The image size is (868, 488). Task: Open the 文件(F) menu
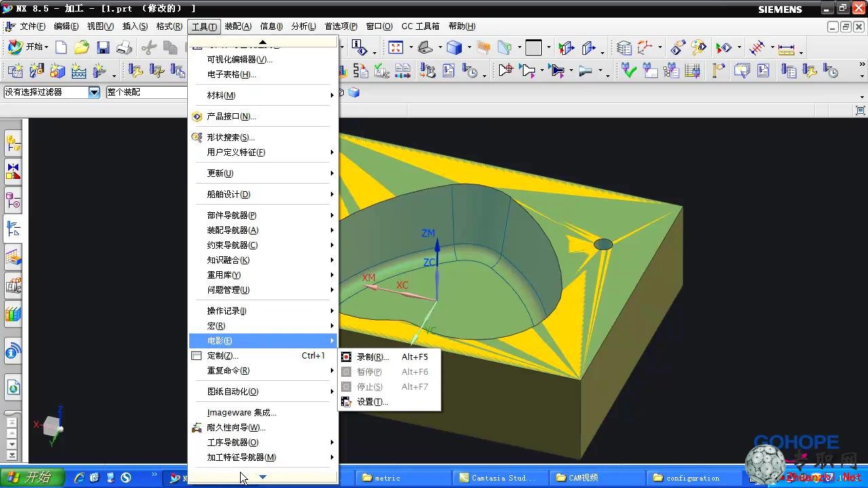click(33, 26)
